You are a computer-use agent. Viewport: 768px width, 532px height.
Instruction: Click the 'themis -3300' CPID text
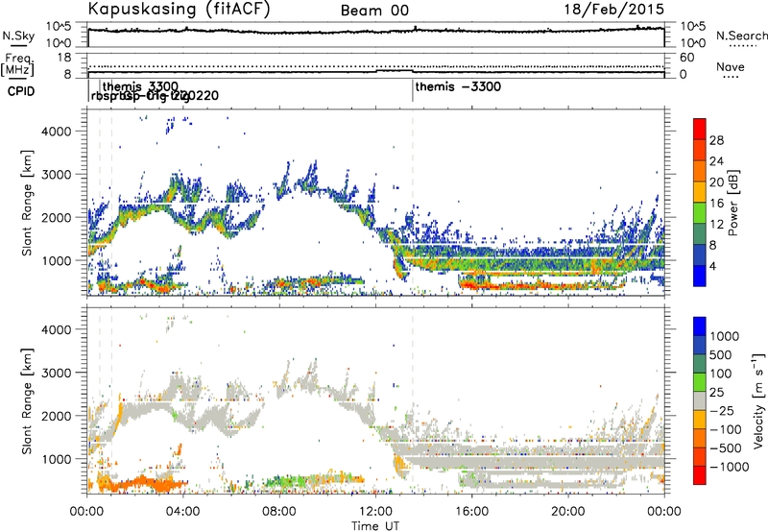pyautogui.click(x=458, y=86)
